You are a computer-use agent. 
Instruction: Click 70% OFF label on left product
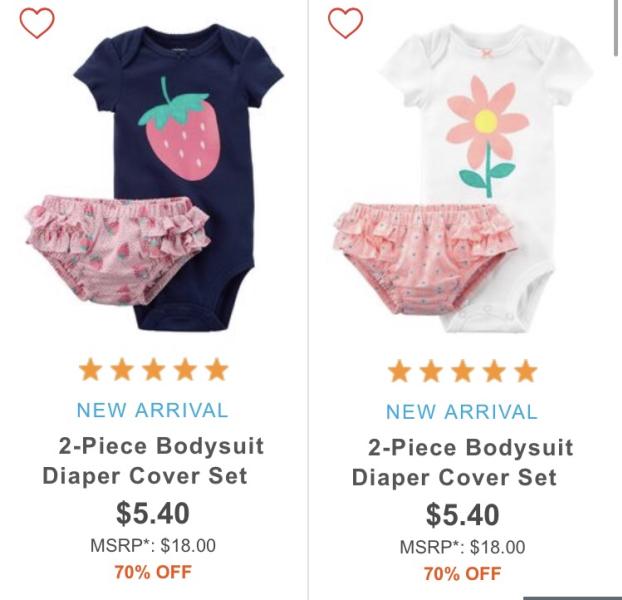coord(153,572)
